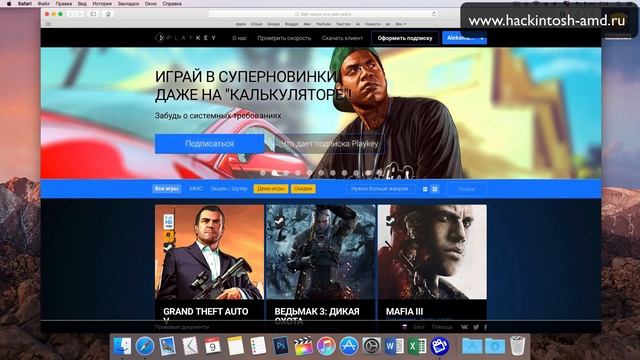Select 'Скидки' yellow filter
Viewport: 640px width, 360px height.
click(x=303, y=189)
